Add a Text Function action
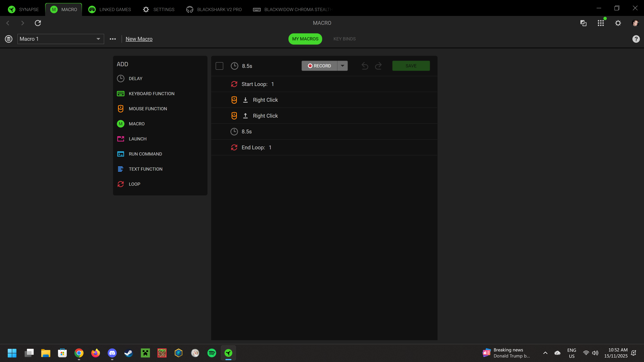The width and height of the screenshot is (644, 362). [145, 169]
